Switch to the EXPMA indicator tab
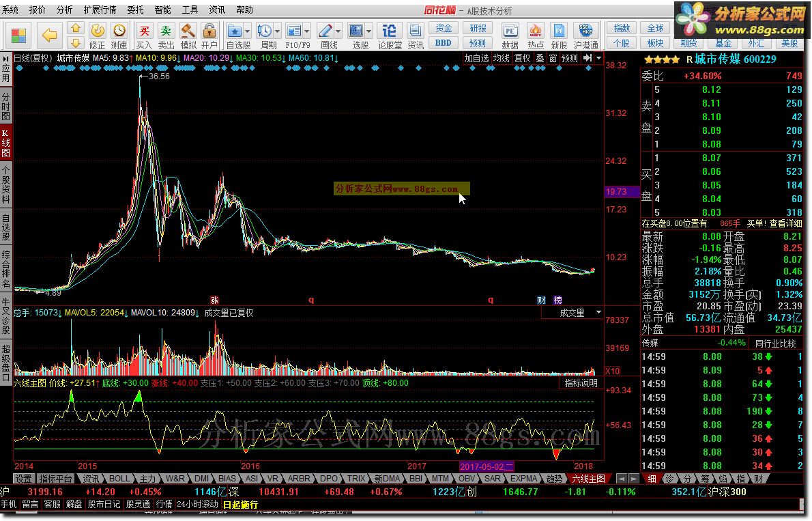 pos(523,479)
